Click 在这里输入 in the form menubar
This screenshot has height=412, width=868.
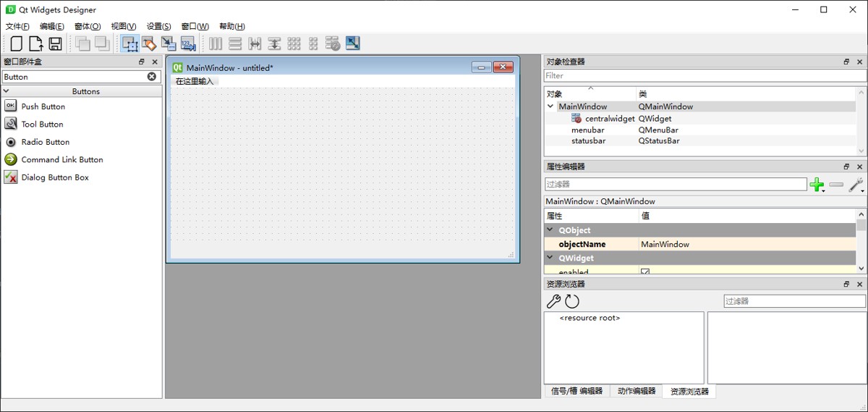(195, 81)
